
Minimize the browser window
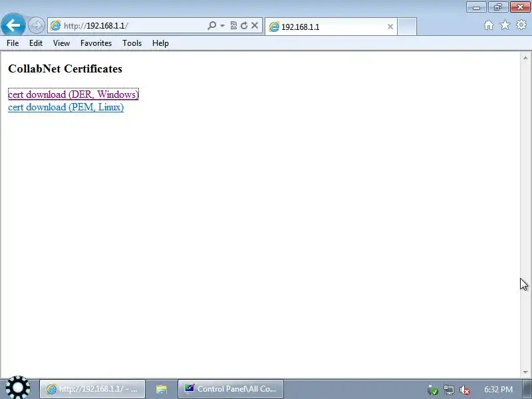[476, 7]
